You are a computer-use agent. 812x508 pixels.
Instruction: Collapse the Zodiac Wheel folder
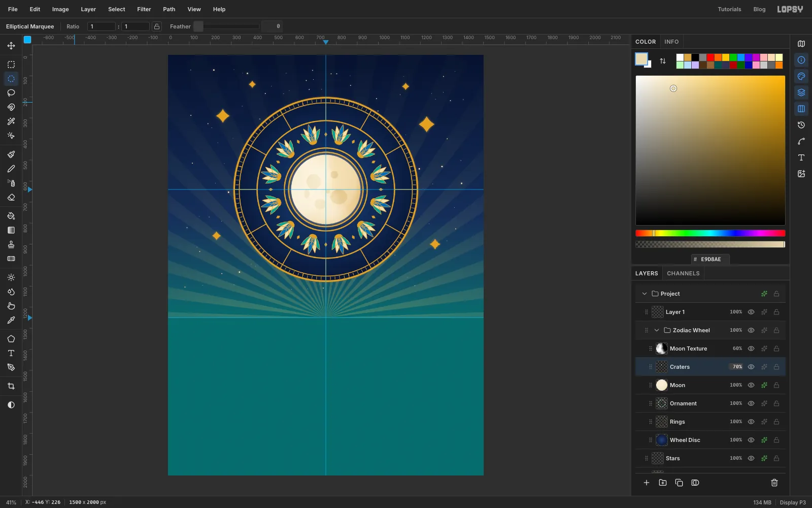[657, 330]
